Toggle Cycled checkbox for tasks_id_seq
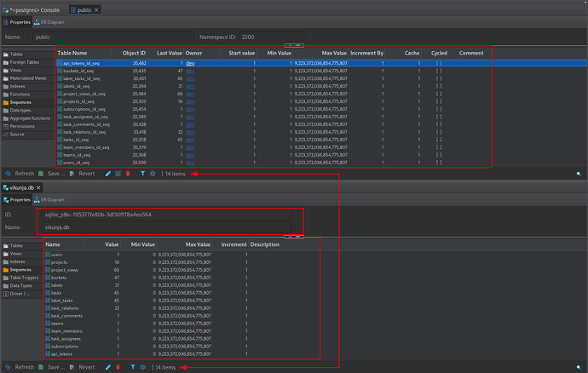 coord(439,140)
